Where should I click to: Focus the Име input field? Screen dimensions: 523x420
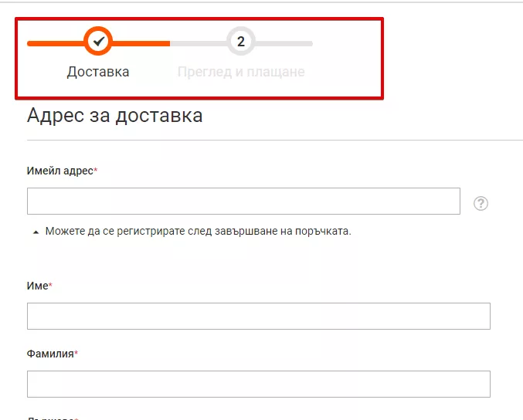pos(259,316)
